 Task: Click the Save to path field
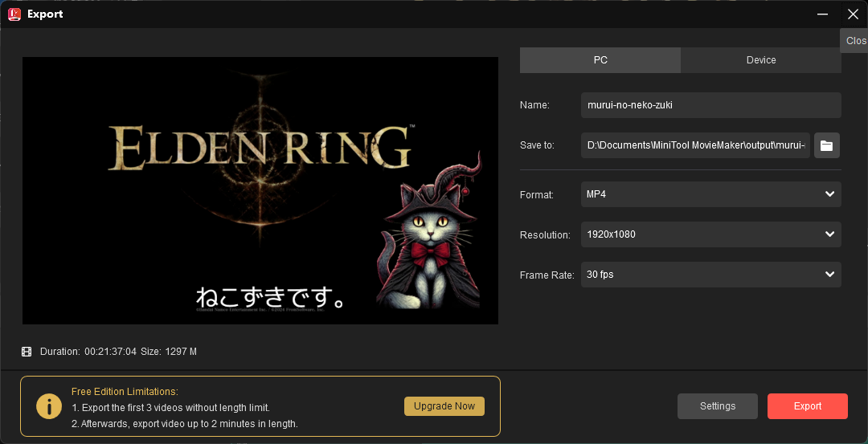tap(695, 145)
